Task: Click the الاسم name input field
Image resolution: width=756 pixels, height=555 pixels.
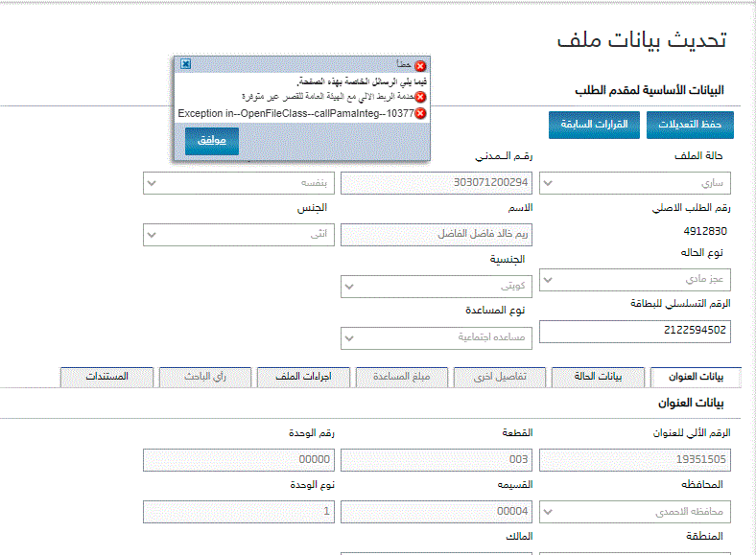Action: [x=437, y=235]
